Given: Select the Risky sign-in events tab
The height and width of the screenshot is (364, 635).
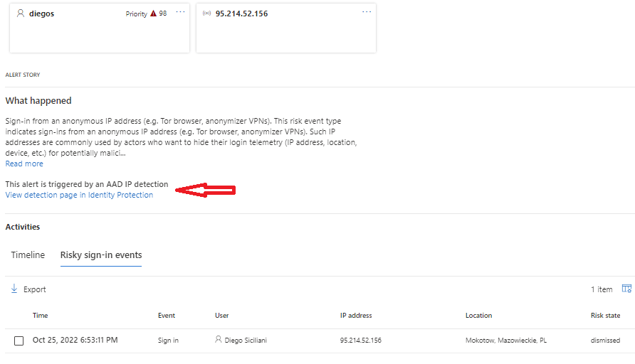Looking at the screenshot, I should 100,255.
